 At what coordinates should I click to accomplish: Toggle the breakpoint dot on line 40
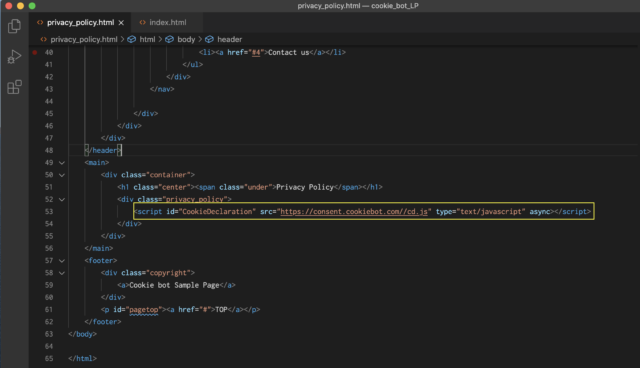tap(35, 52)
